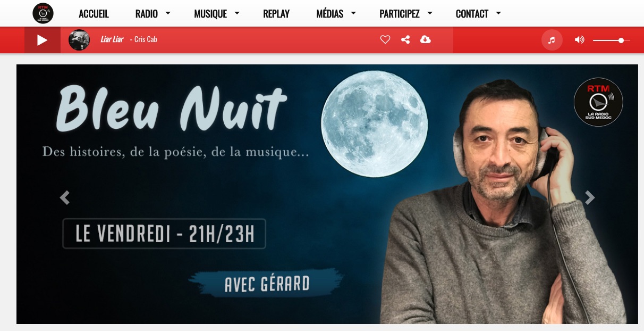Click the cloud download icon in the player

pyautogui.click(x=425, y=39)
